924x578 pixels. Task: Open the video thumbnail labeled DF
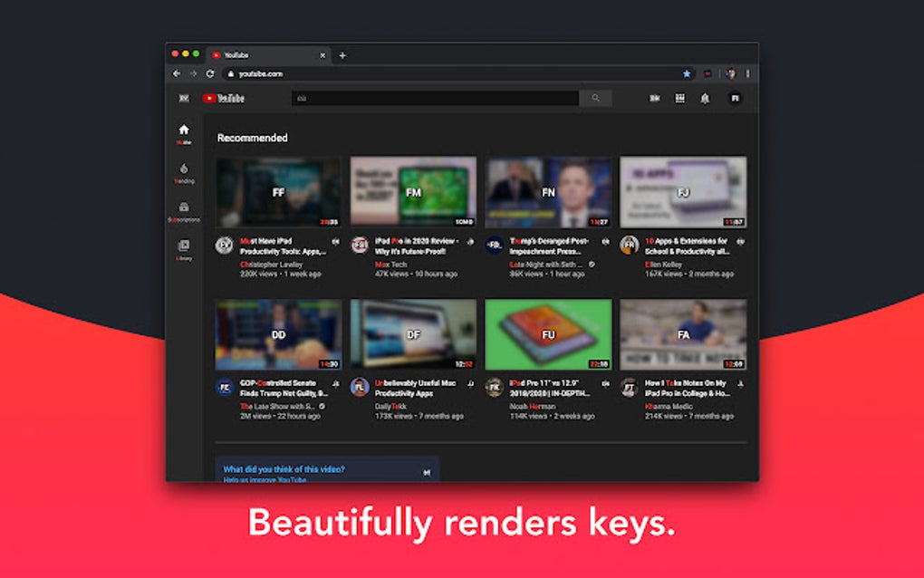[413, 334]
